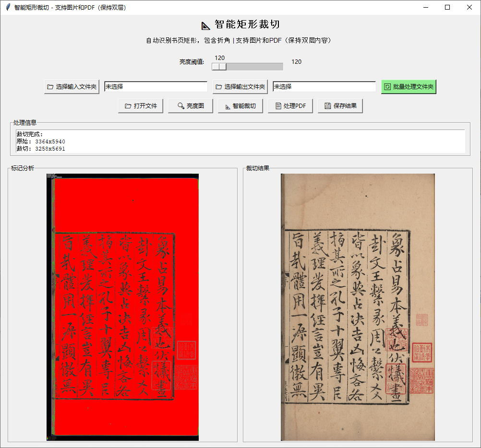
Task: Click the input folder path field showing 未选择
Action: click(156, 86)
